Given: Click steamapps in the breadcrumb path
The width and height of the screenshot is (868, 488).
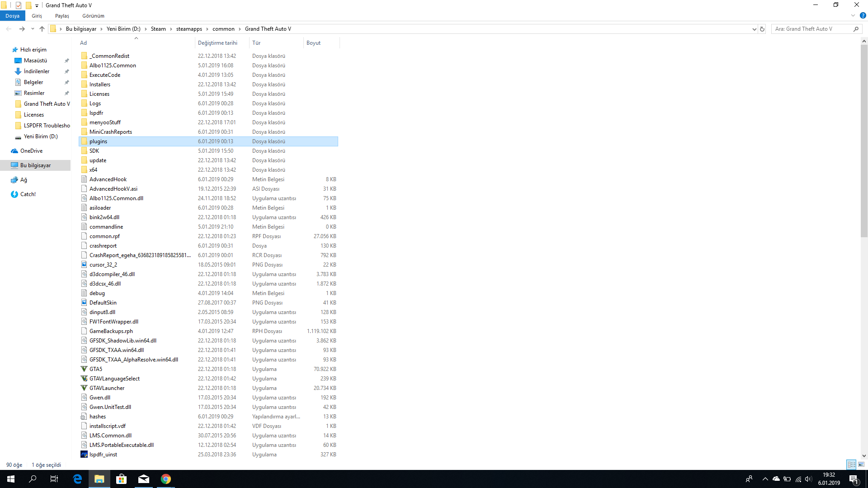Looking at the screenshot, I should click(189, 29).
